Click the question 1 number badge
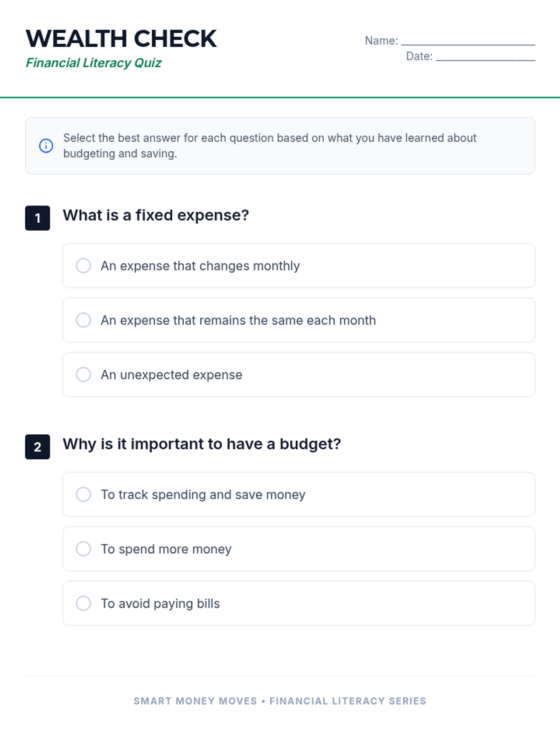Image resolution: width=560 pixels, height=747 pixels. point(37,218)
